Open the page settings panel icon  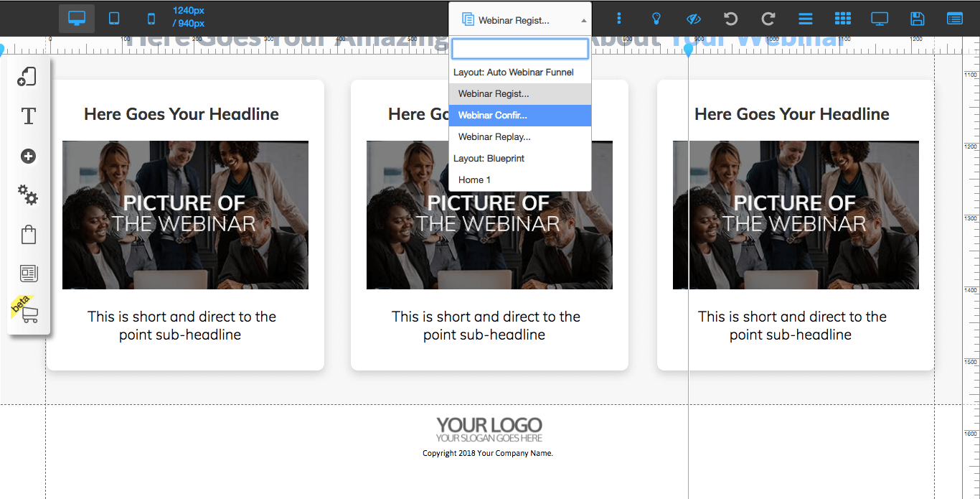[955, 19]
